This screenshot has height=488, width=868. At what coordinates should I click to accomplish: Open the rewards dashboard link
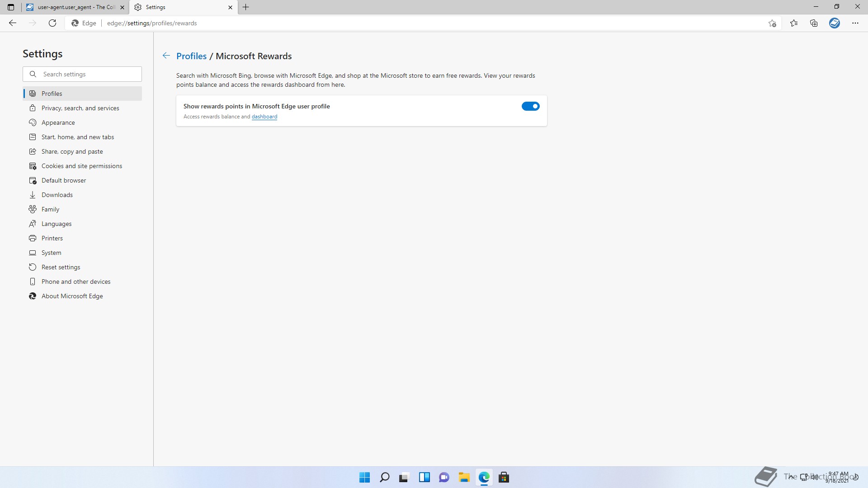point(264,117)
